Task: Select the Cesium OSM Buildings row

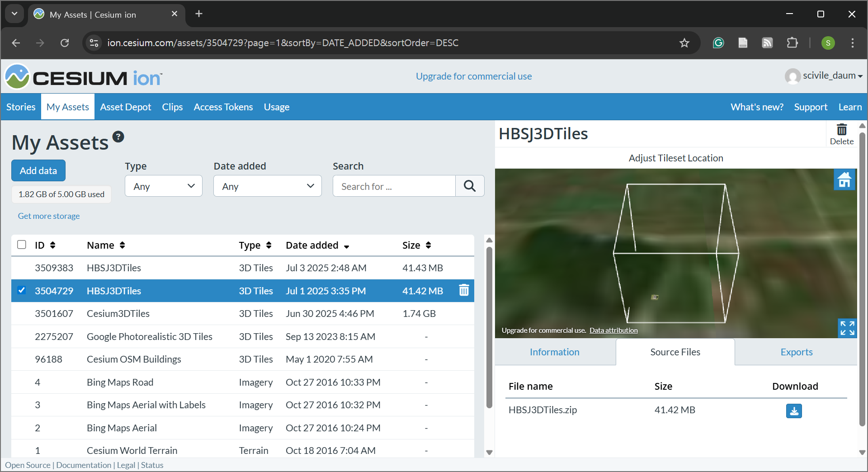Action: tap(243, 359)
